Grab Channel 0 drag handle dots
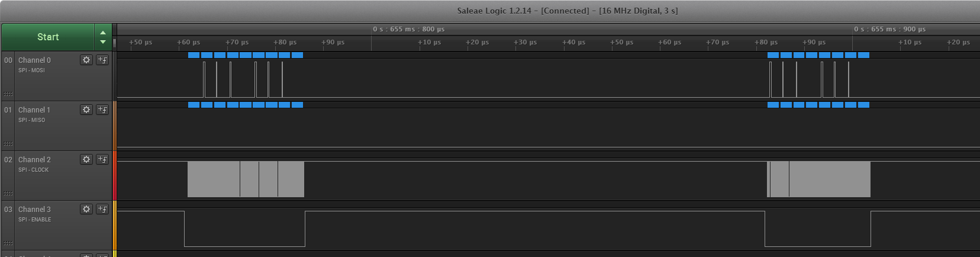Image resolution: width=980 pixels, height=257 pixels. coord(8,94)
